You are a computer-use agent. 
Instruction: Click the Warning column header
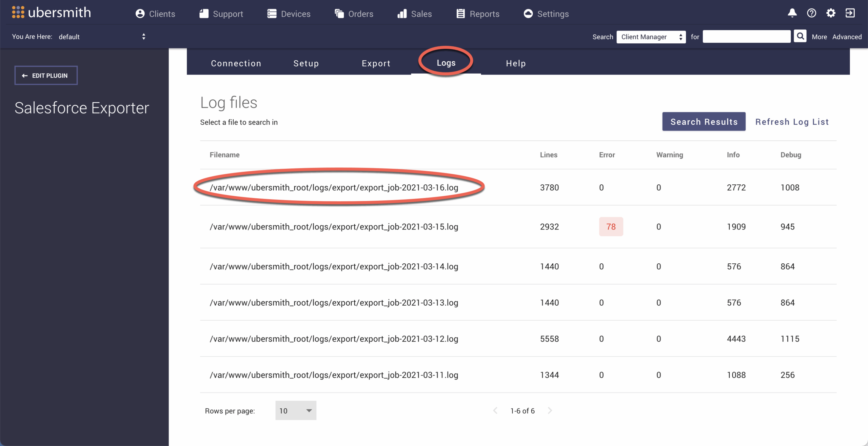(x=670, y=155)
